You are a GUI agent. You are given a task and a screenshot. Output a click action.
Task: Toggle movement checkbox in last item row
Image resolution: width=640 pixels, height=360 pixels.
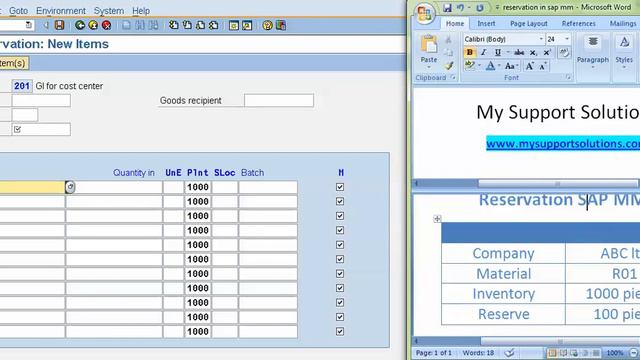pyautogui.click(x=340, y=331)
